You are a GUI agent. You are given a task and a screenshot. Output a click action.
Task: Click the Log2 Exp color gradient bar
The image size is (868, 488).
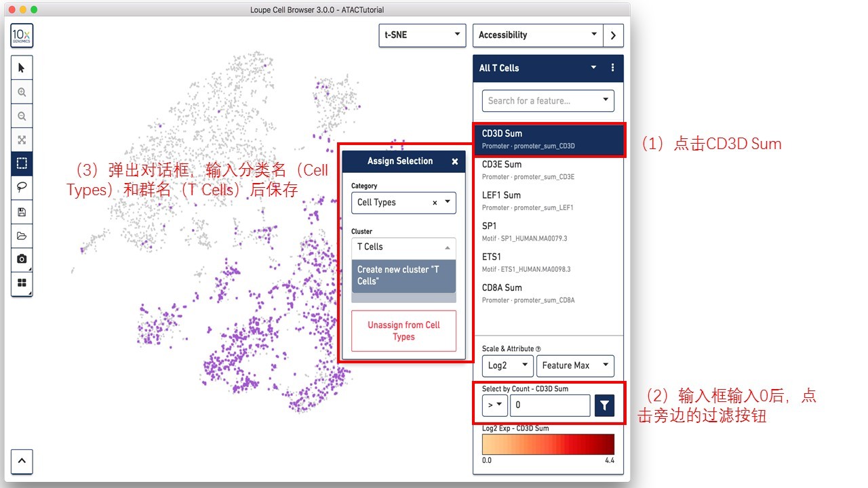click(548, 444)
